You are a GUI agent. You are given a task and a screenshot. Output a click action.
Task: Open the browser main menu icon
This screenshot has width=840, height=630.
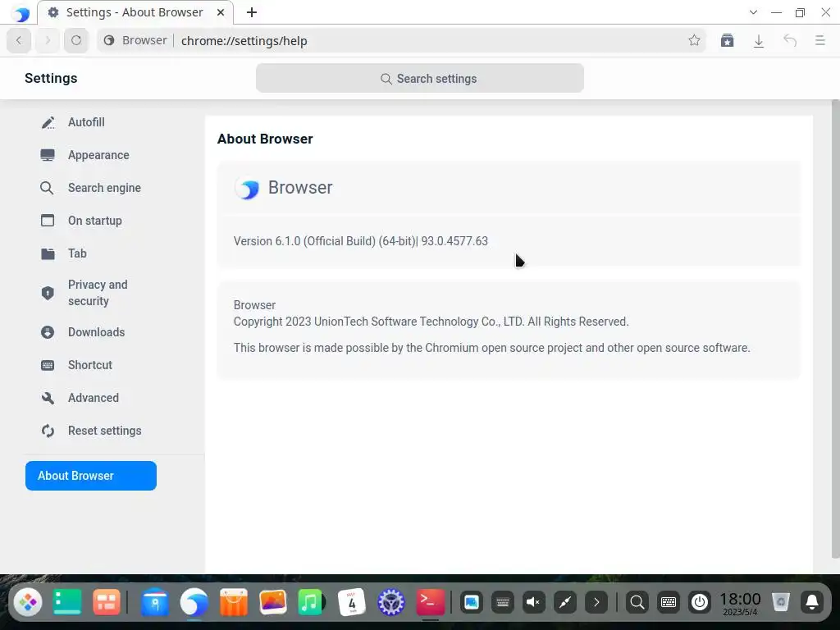[819, 41]
